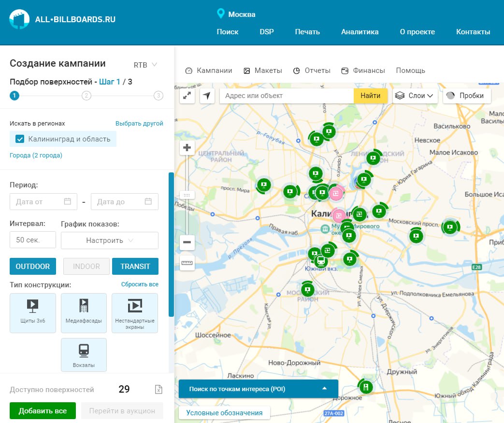Export surfaces list via Excel file icon
The width and height of the screenshot is (504, 423).
click(158, 389)
